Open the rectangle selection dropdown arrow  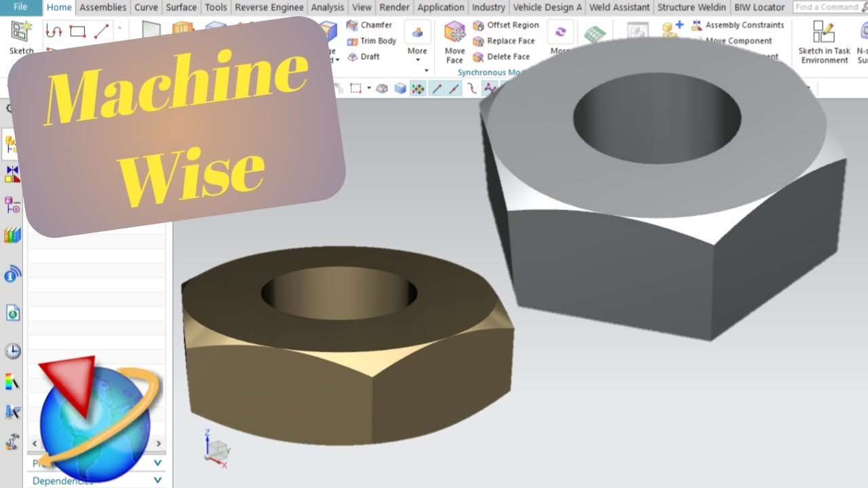pyautogui.click(x=369, y=89)
